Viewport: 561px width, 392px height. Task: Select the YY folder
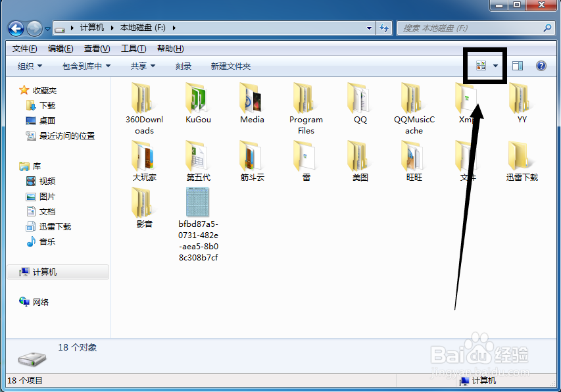click(522, 103)
